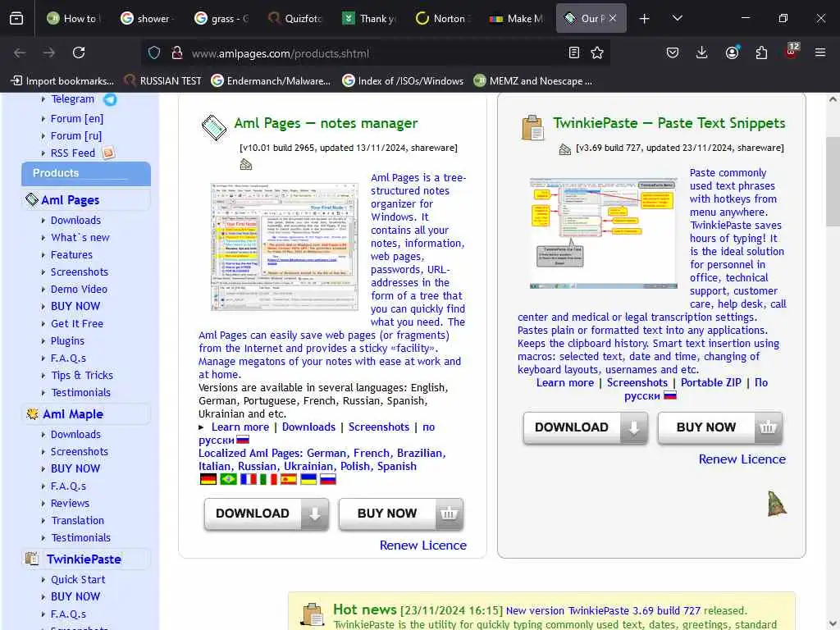840x630 pixels.
Task: Click the RSS Feed orange icon
Action: (x=108, y=153)
